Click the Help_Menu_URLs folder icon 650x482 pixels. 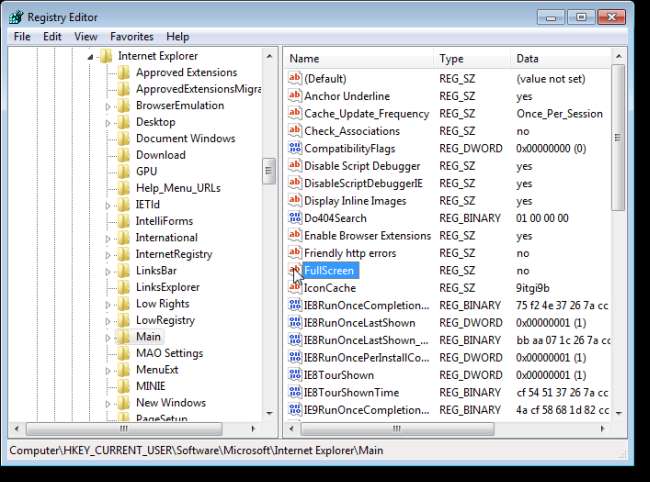[124, 188]
